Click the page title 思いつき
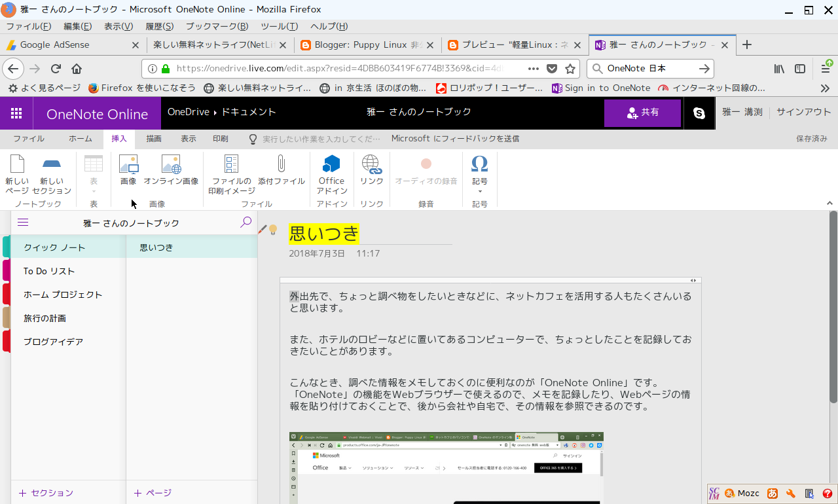The image size is (838, 504). point(324,233)
